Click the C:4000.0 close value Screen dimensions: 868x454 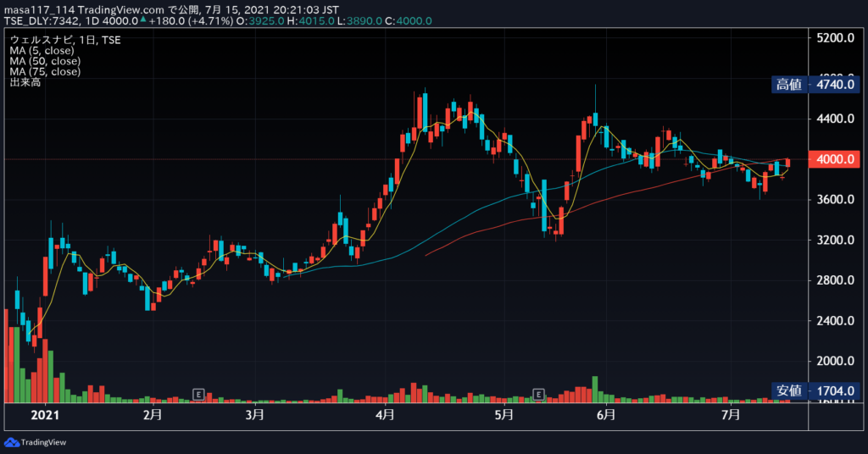pos(409,21)
